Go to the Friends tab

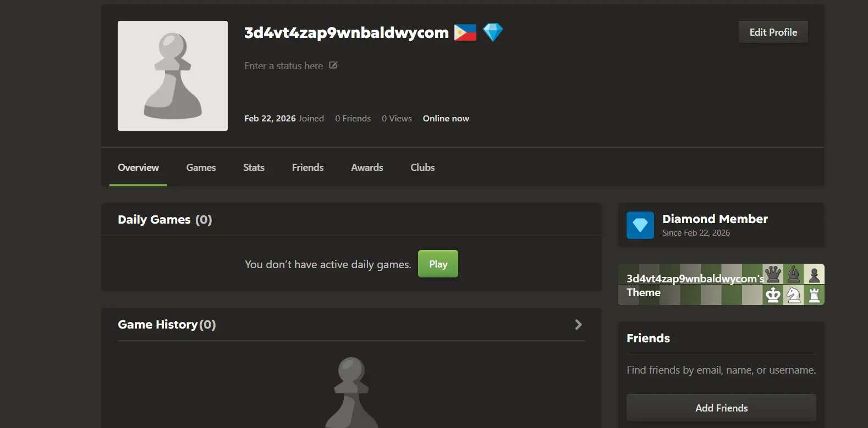pyautogui.click(x=307, y=168)
